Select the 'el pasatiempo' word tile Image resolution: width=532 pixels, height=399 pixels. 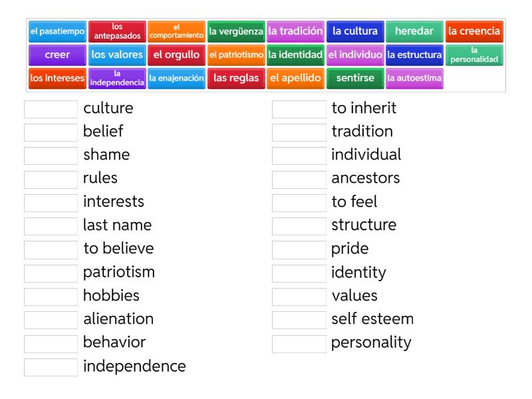(x=57, y=31)
